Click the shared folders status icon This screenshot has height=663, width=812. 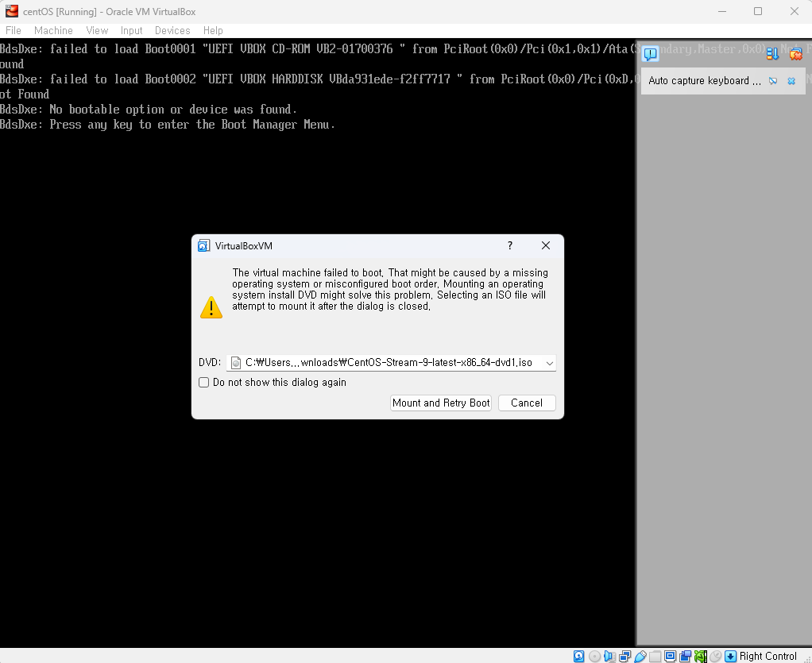pos(655,657)
